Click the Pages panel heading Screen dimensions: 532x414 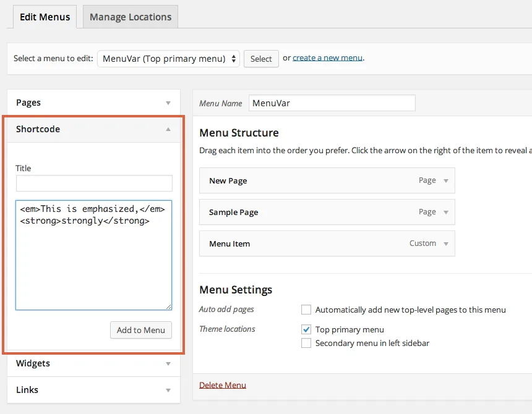(x=28, y=103)
